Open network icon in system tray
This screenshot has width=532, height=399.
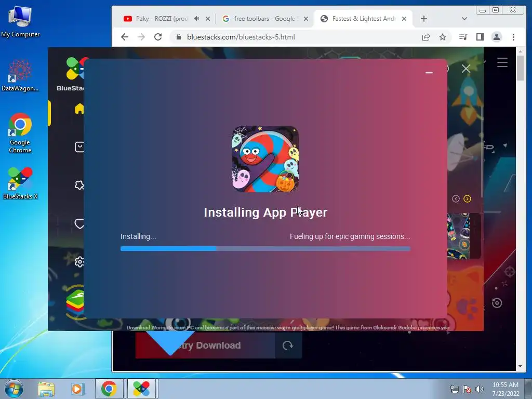[x=454, y=389]
